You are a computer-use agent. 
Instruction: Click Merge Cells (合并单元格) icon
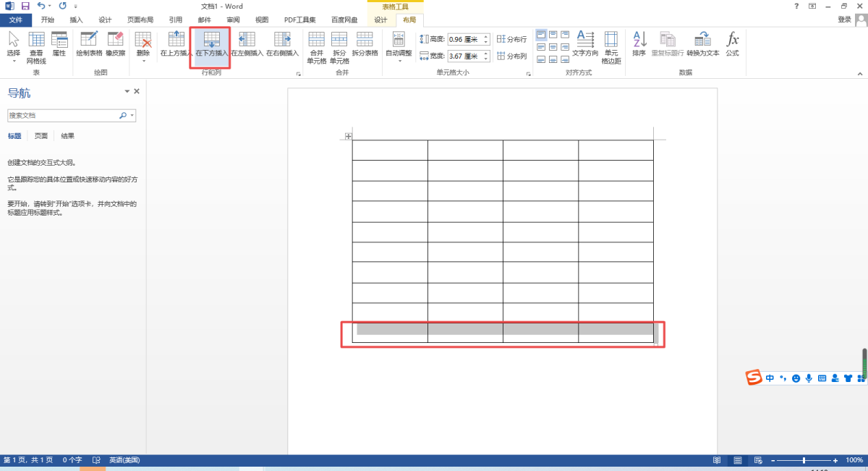click(317, 46)
